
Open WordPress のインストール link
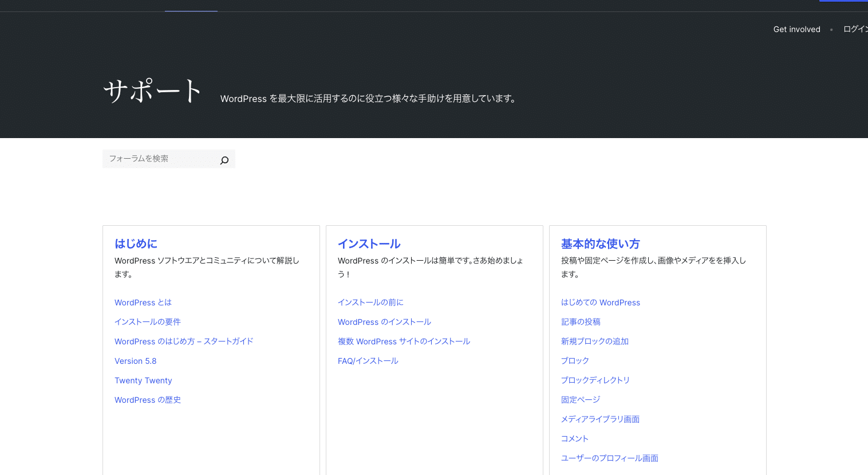pyautogui.click(x=384, y=322)
